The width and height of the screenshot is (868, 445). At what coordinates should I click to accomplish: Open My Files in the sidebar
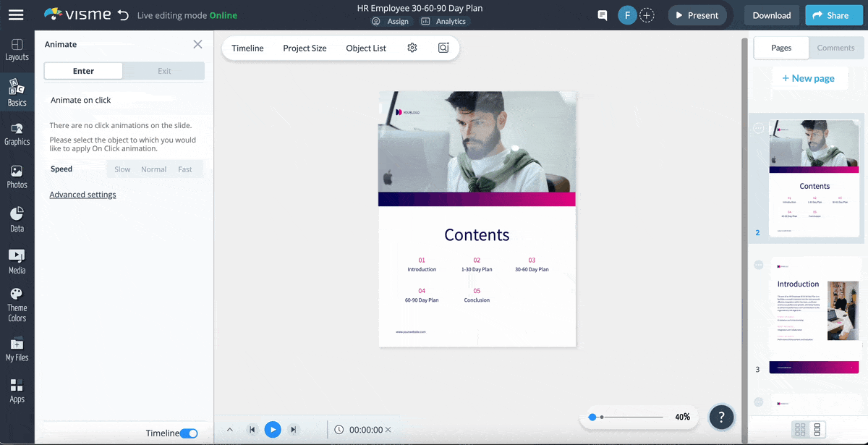click(x=17, y=347)
